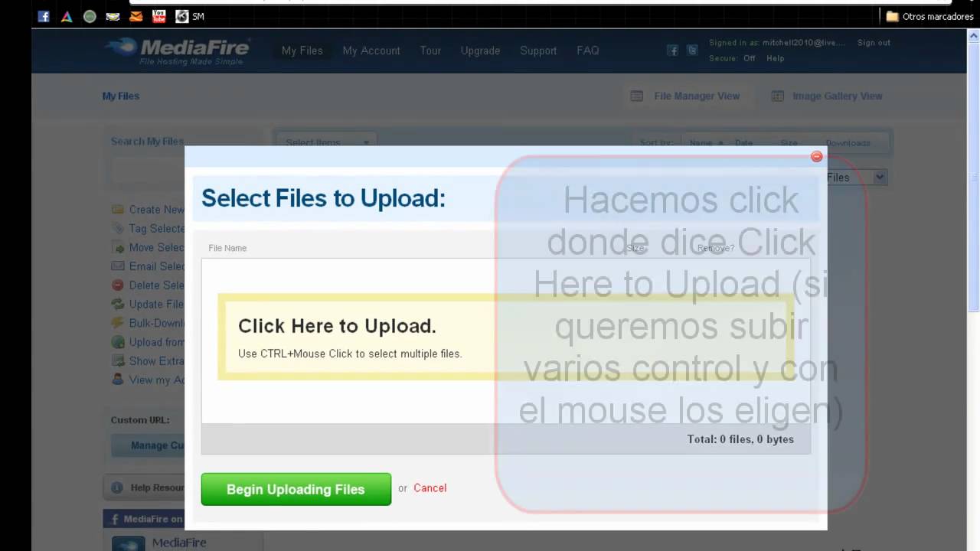Click the Bulk-Download lightning icon
Screen dimensions: 980x551
tap(118, 323)
